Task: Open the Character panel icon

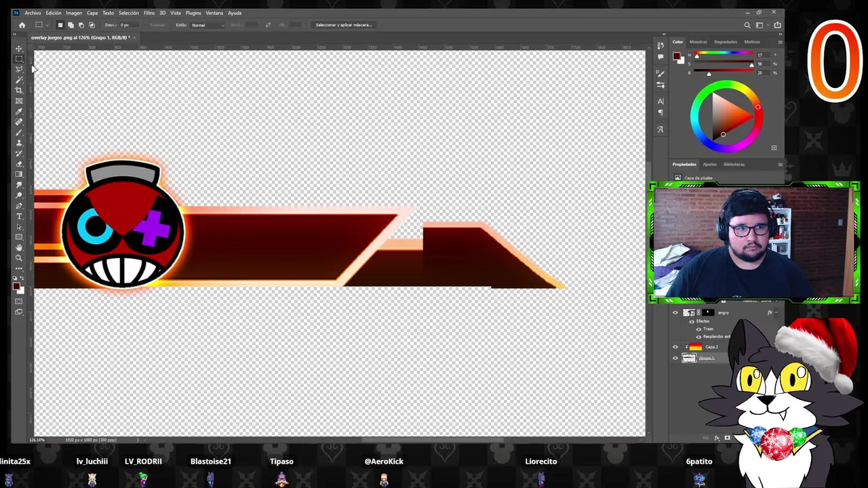Action: (660, 101)
